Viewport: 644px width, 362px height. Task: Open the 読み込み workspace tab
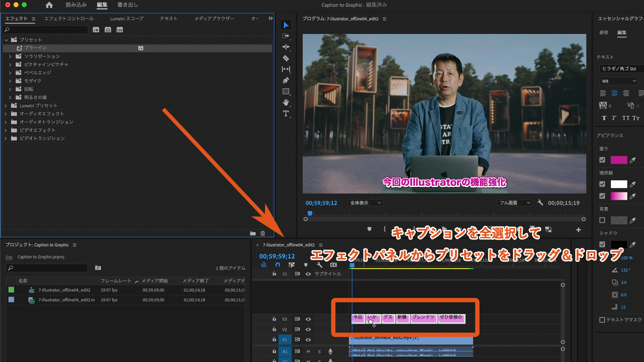point(76,5)
